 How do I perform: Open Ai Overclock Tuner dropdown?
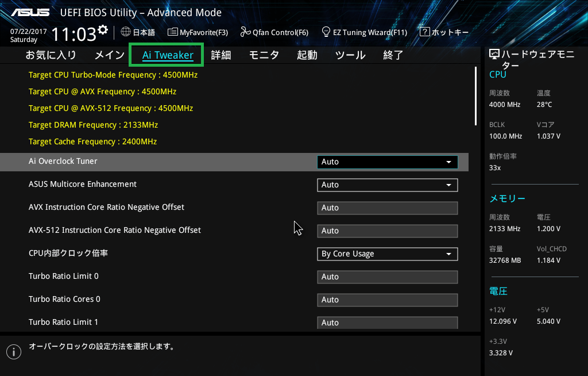388,162
